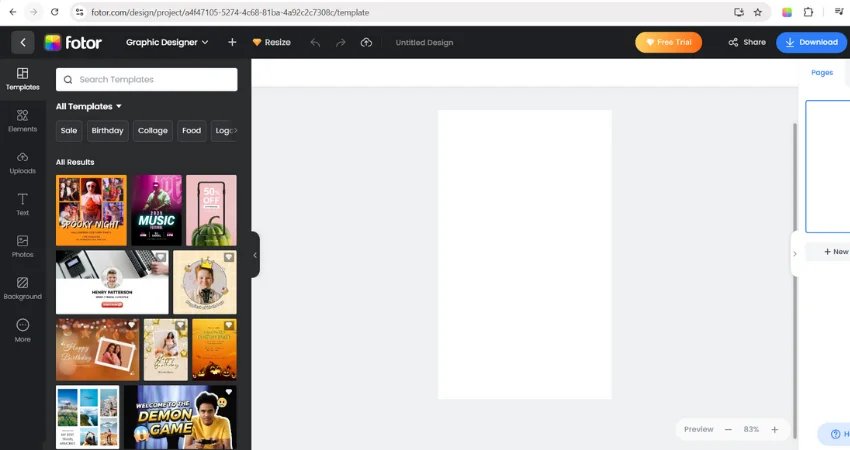Click the All Results heading
850x450 pixels.
[75, 162]
